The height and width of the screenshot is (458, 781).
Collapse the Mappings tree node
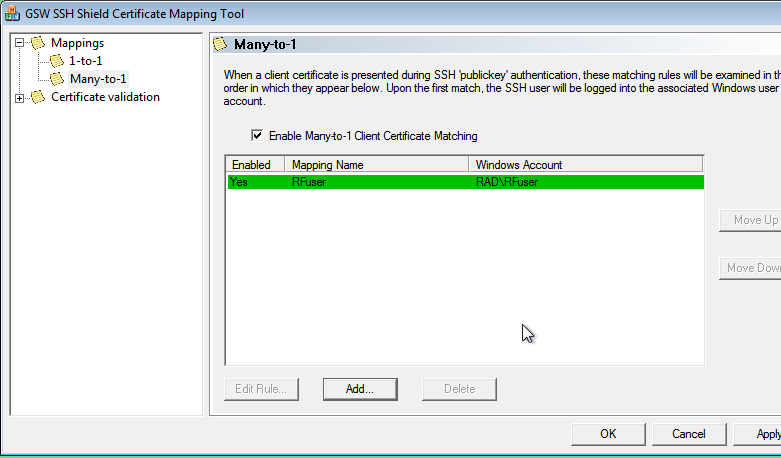coord(19,43)
